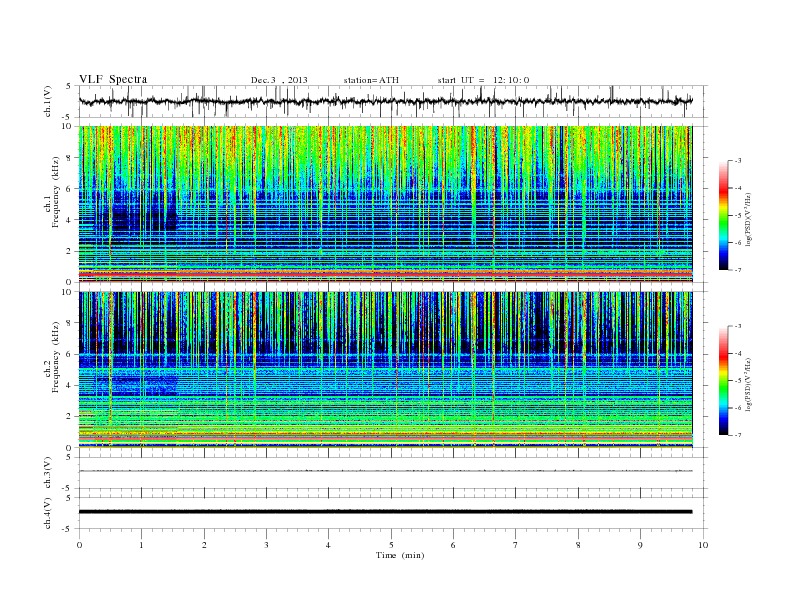Click tick label "0" on the Time axis
The height and width of the screenshot is (612, 792).
[79, 545]
